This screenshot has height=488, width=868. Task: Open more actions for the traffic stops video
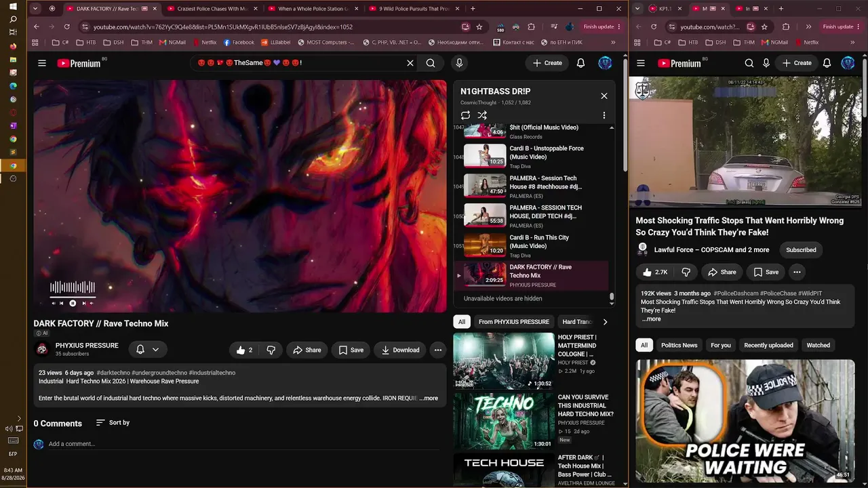tap(797, 272)
